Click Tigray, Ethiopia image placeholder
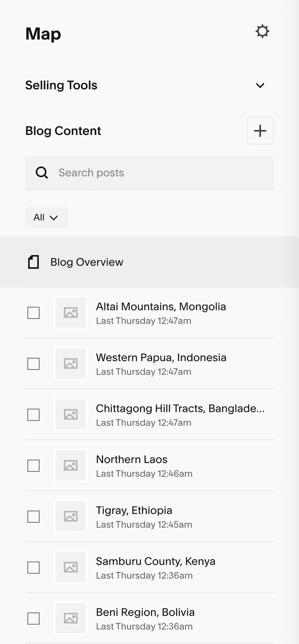The width and height of the screenshot is (299, 644). click(x=71, y=516)
